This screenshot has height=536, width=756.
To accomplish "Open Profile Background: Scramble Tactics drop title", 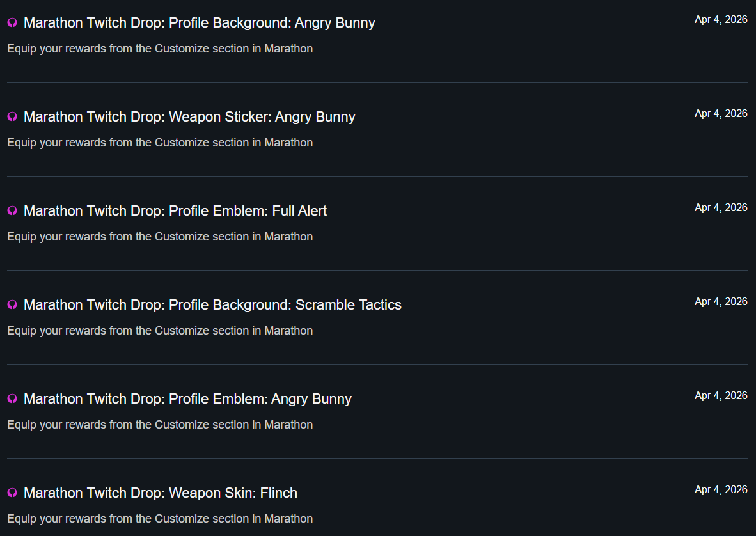I will tap(212, 305).
